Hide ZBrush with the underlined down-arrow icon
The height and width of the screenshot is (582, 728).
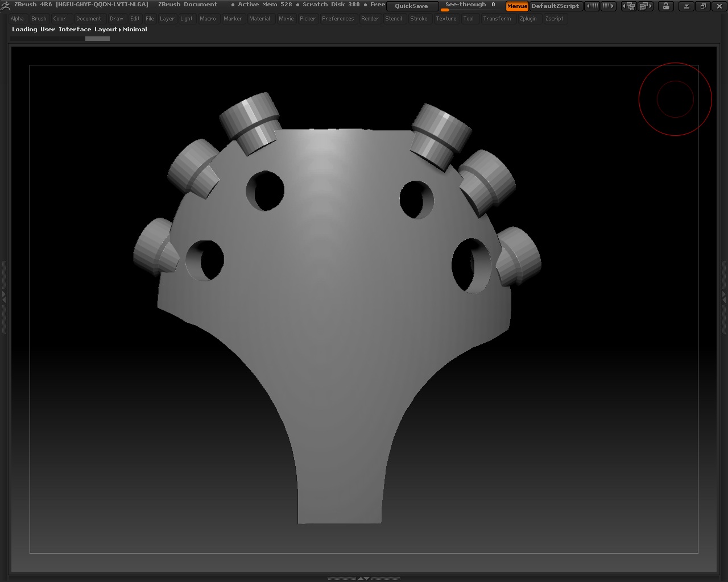686,6
